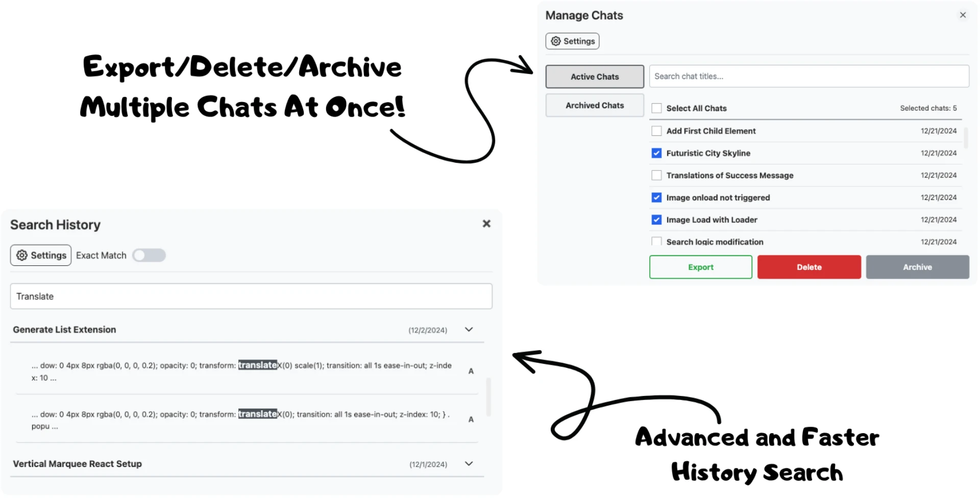Click the 'Search chat titles' input field
Image resolution: width=980 pixels, height=498 pixels.
[808, 76]
